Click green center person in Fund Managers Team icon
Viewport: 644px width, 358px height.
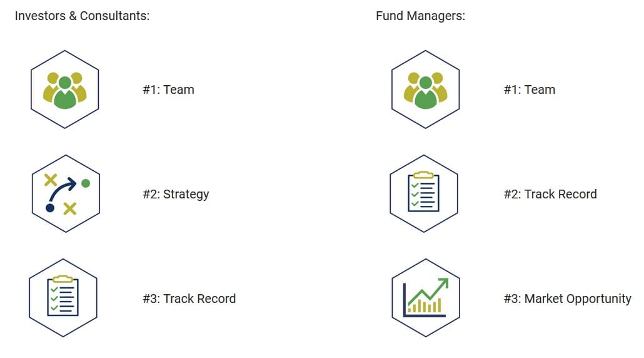pyautogui.click(x=425, y=94)
